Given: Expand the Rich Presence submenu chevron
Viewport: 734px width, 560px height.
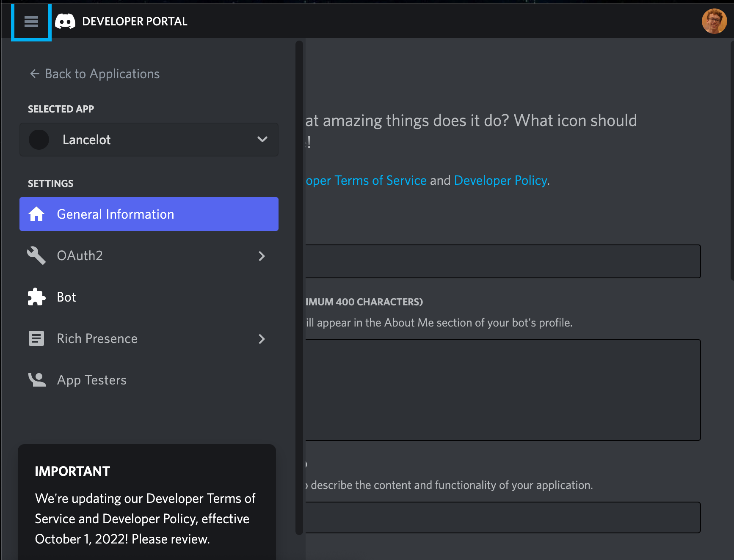Looking at the screenshot, I should tap(262, 339).
